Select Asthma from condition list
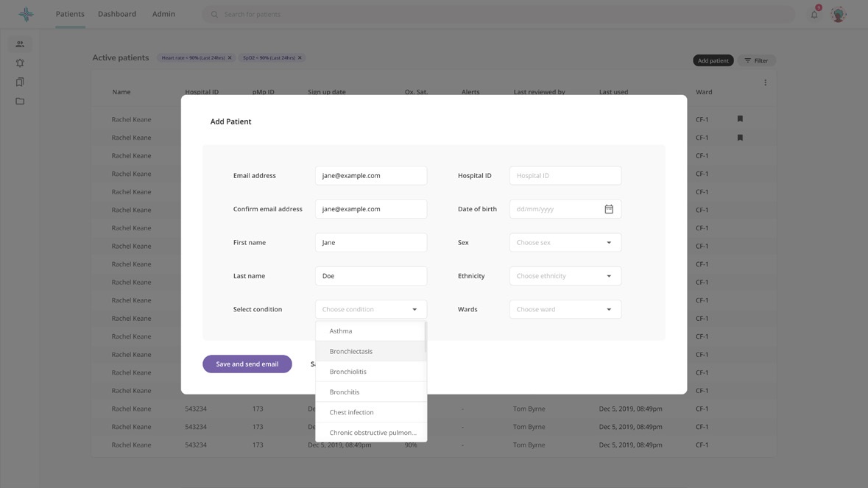Screen dimensions: 868x488 pyautogui.click(x=370, y=331)
